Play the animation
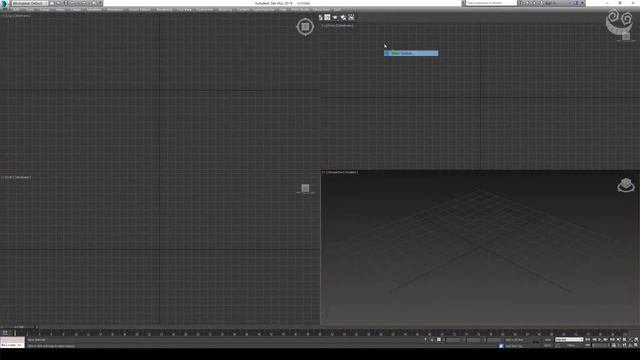Viewport: 640px width, 360px height. 600,340
